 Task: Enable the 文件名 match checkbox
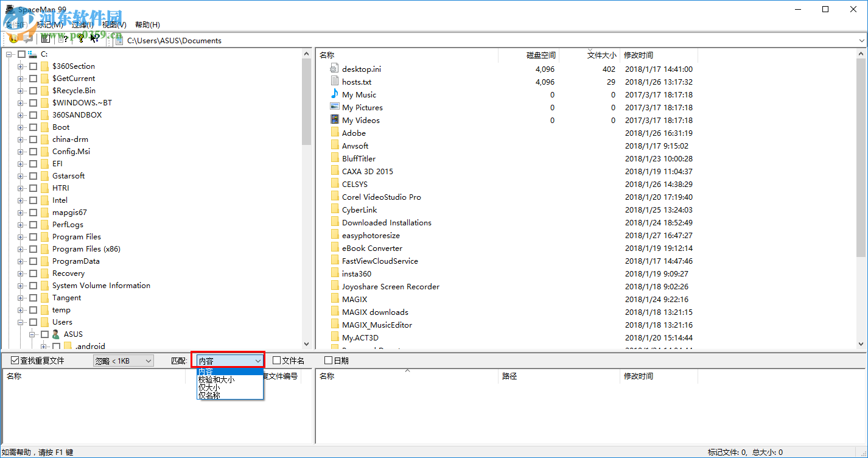[x=276, y=361]
